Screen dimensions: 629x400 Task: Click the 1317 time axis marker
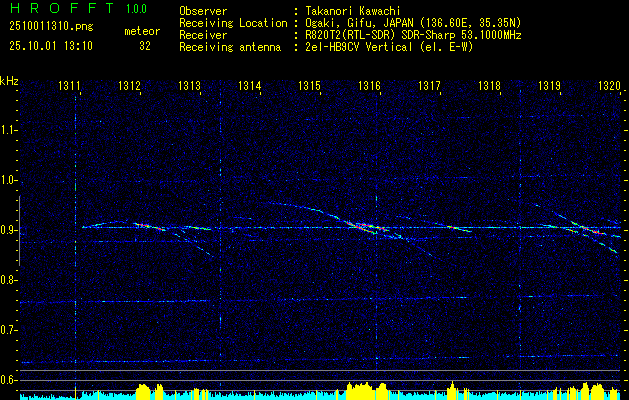[x=429, y=85]
